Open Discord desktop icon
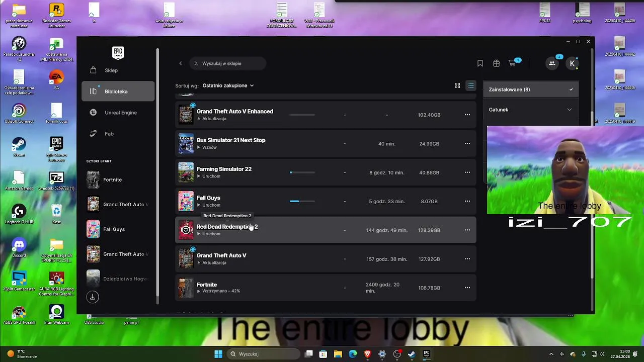The height and width of the screenshot is (362, 644). [19, 247]
